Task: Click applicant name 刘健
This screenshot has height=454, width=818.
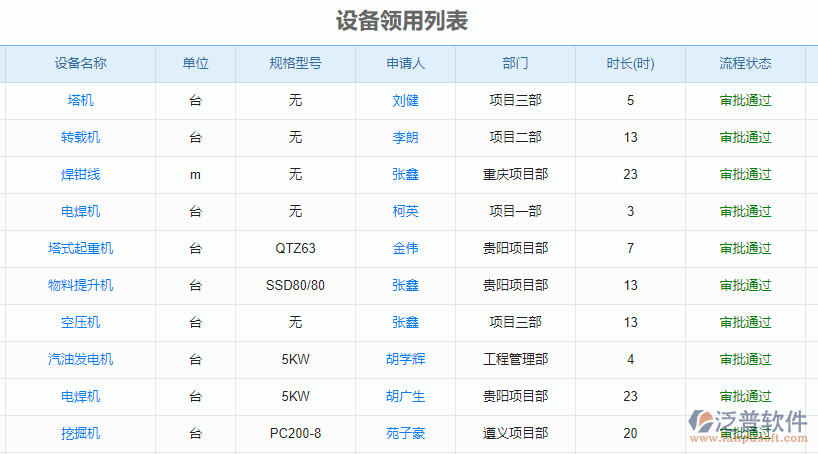Action: (x=405, y=101)
